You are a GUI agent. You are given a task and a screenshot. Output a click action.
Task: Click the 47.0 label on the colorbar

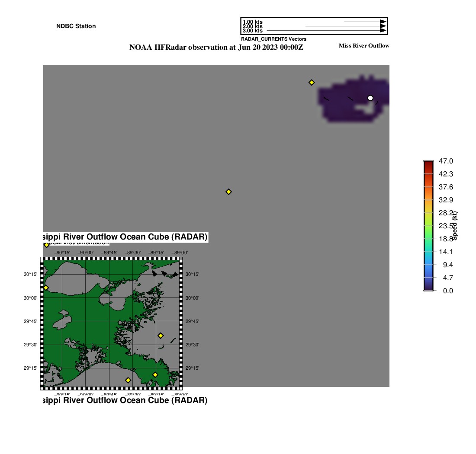[446, 161]
